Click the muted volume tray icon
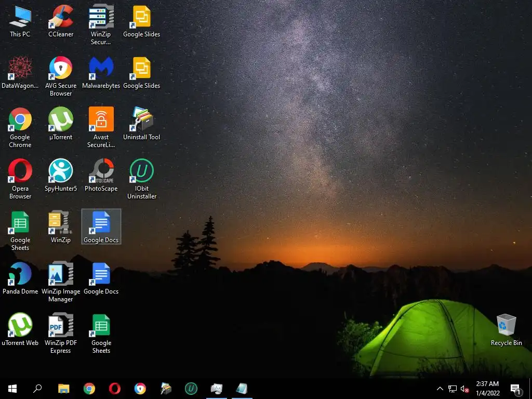The width and height of the screenshot is (532, 399). (464, 389)
